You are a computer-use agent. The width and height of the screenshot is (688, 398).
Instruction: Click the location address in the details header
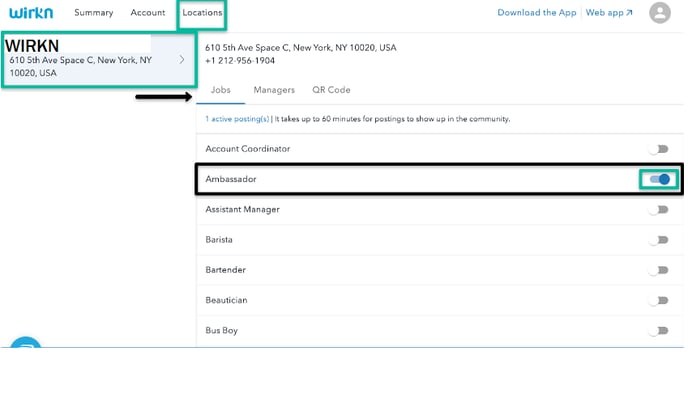301,47
